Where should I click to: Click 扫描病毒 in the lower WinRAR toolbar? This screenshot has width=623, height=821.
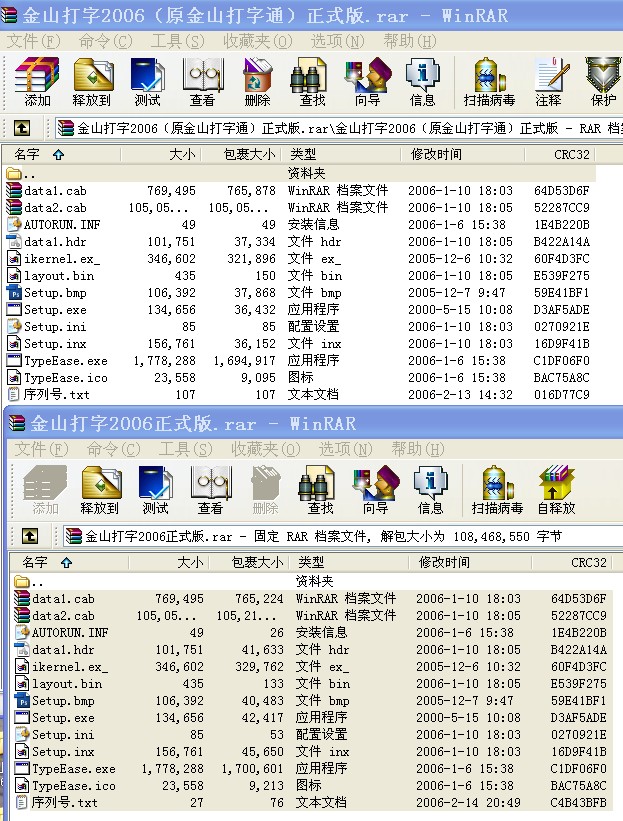[x=497, y=490]
